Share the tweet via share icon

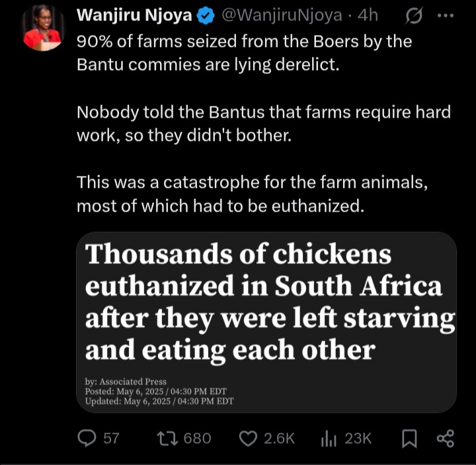pyautogui.click(x=446, y=438)
